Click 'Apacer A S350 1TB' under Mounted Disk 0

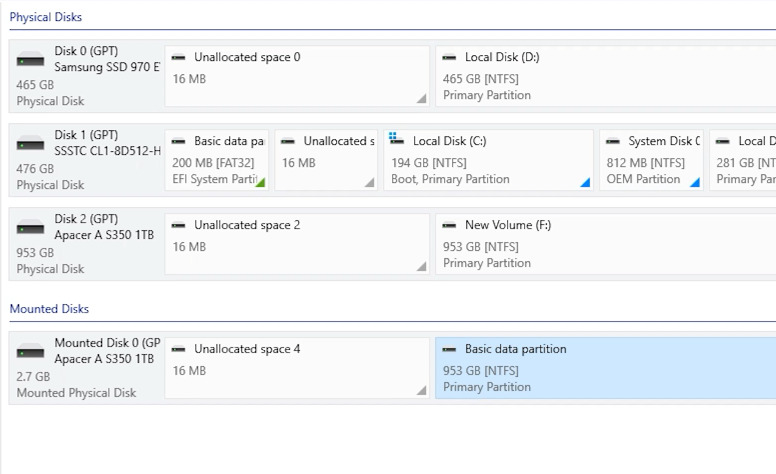104,359
